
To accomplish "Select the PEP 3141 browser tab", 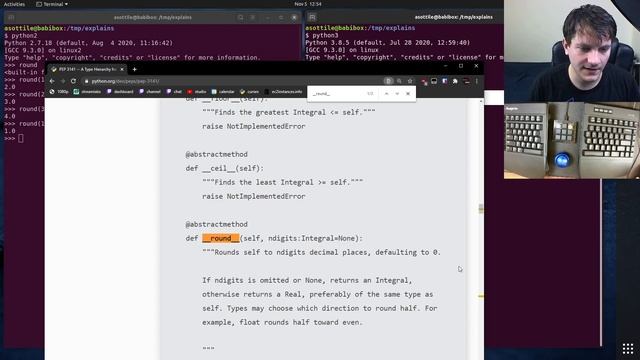I will point(88,69).
